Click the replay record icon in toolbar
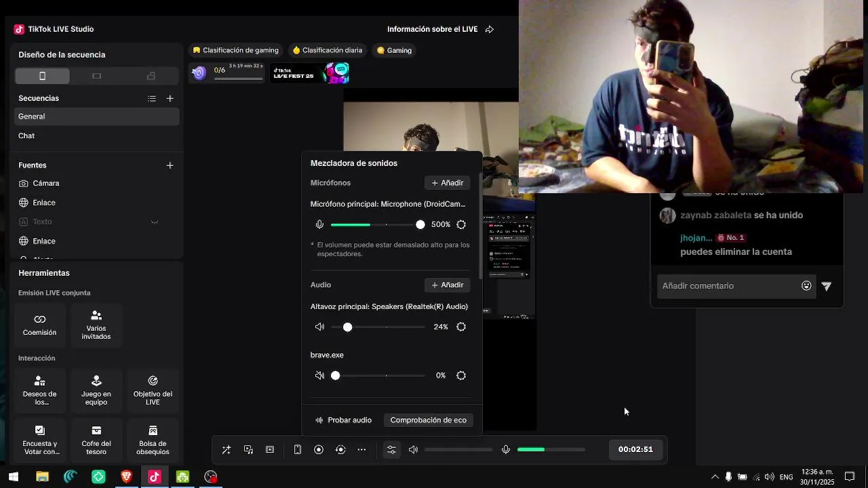This screenshot has width=868, height=488. (340, 450)
